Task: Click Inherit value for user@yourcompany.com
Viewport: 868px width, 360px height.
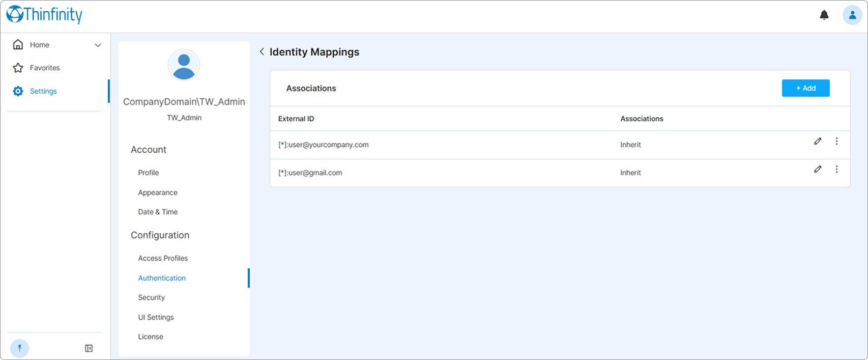Action: 630,145
